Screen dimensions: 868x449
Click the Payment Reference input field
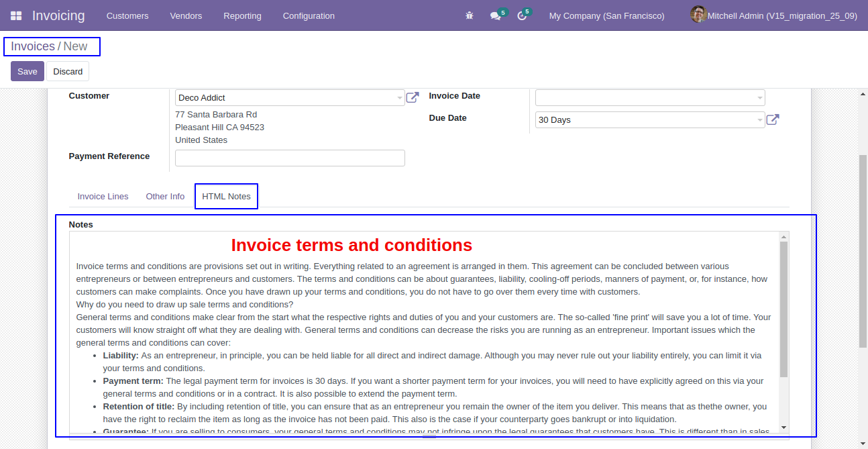[x=290, y=158]
